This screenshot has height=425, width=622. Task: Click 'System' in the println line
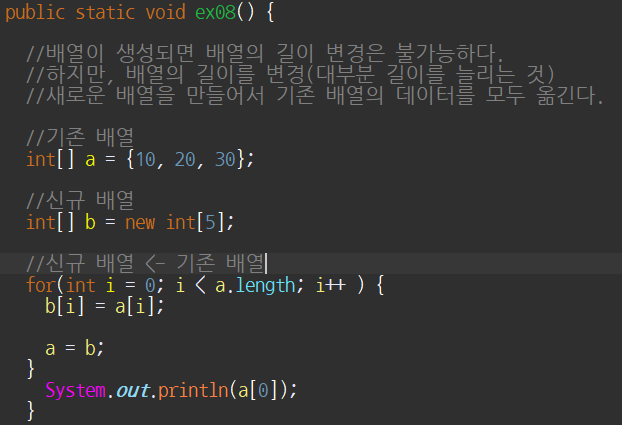pyautogui.click(x=75, y=390)
